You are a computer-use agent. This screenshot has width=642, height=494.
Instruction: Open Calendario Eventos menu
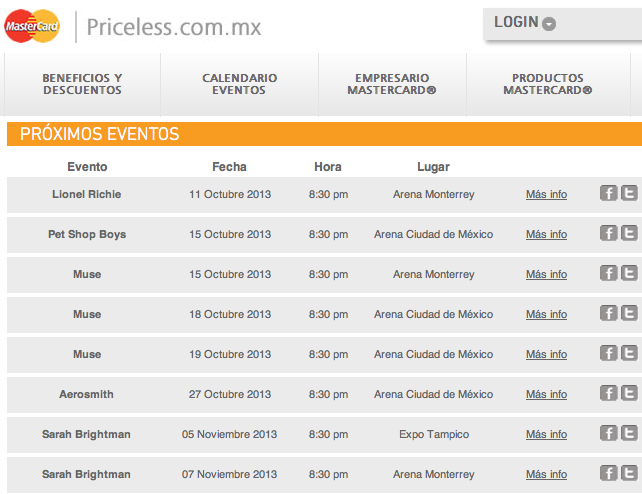click(239, 84)
